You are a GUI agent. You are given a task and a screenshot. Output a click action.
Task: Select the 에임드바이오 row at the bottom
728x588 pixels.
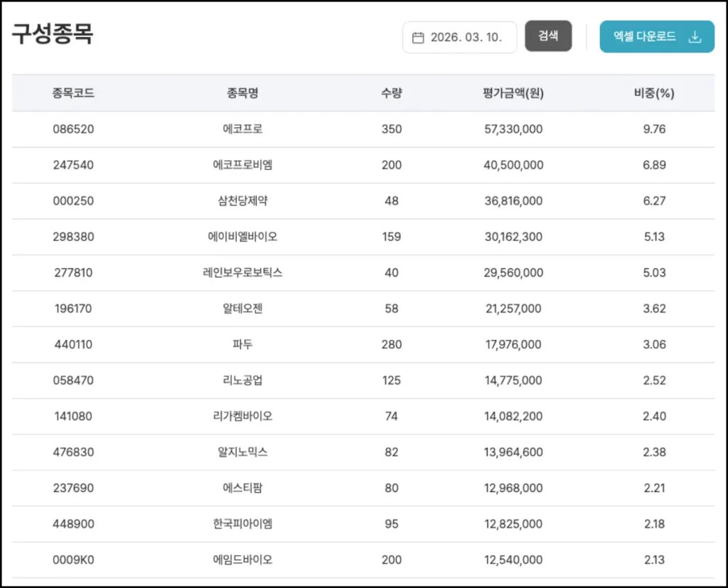click(x=242, y=560)
